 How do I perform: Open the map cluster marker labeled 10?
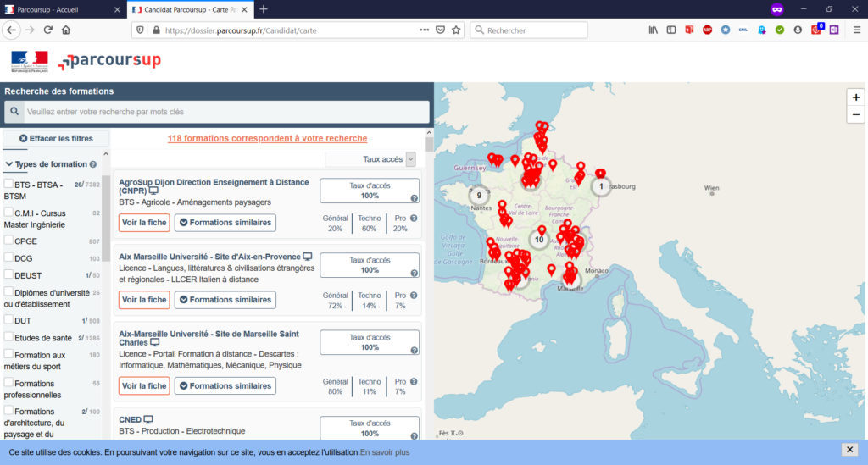[x=538, y=240]
